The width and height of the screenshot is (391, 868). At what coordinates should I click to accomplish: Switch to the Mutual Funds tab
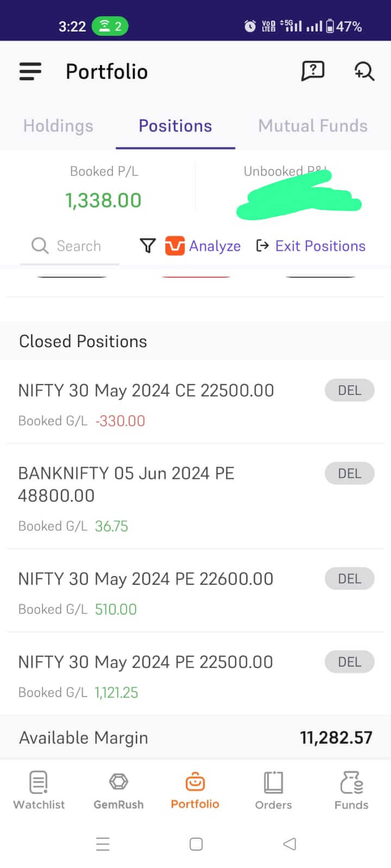313,126
